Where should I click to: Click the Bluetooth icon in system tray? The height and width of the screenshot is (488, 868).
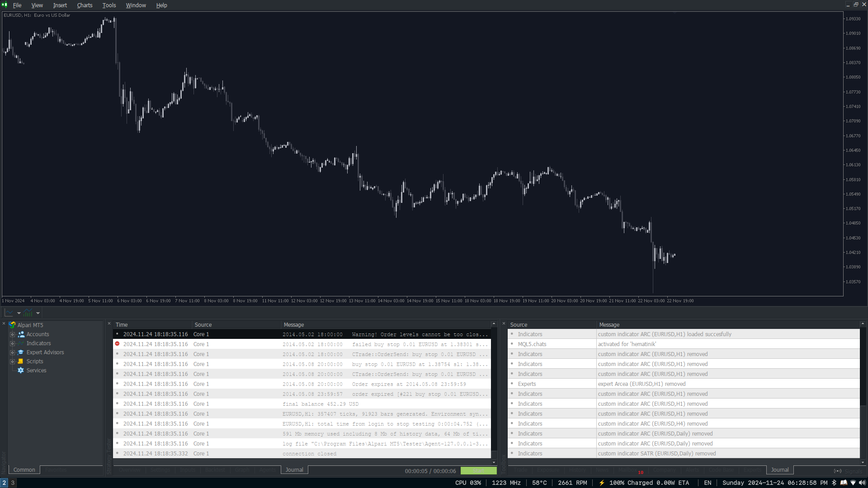click(x=834, y=483)
